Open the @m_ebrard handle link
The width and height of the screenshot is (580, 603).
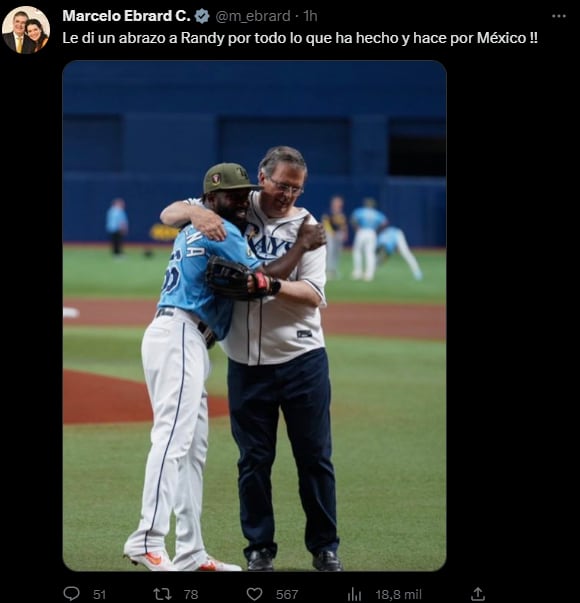click(253, 16)
